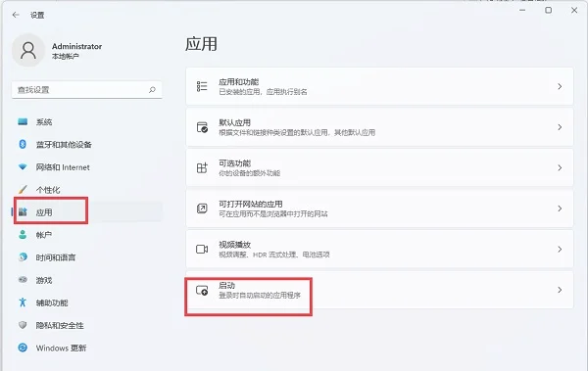Click the 可选功能 grid-plus icon
This screenshot has width=588, height=371.
click(x=202, y=167)
